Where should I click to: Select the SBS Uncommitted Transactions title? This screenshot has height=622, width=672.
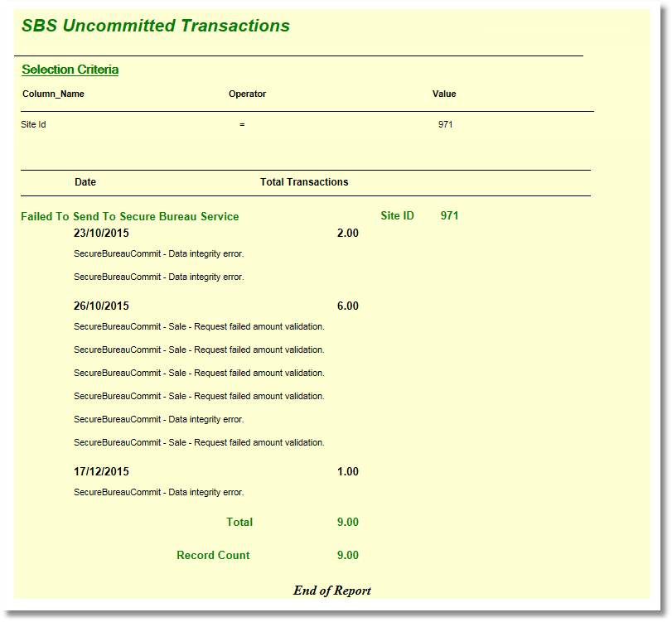[156, 26]
